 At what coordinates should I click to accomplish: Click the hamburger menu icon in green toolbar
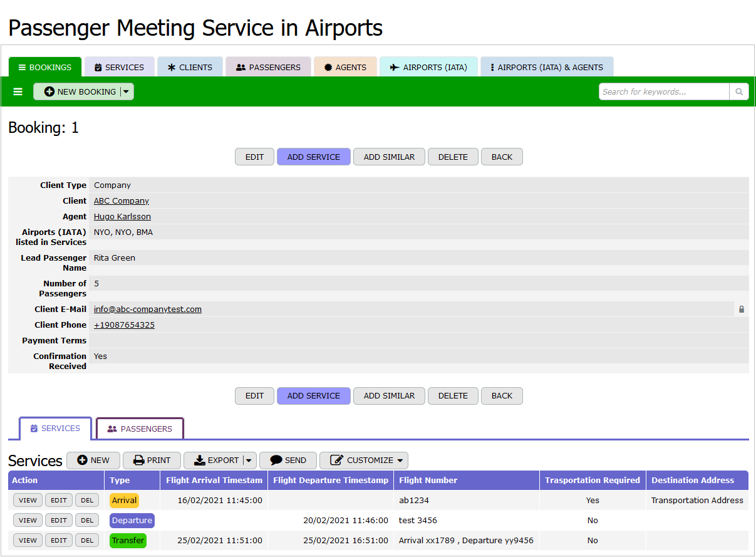(18, 92)
